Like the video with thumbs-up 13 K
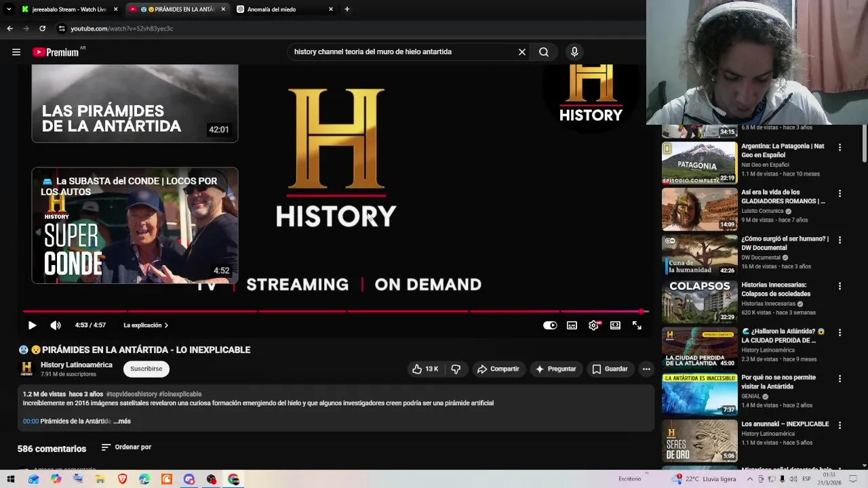The image size is (868, 488). coord(425,369)
